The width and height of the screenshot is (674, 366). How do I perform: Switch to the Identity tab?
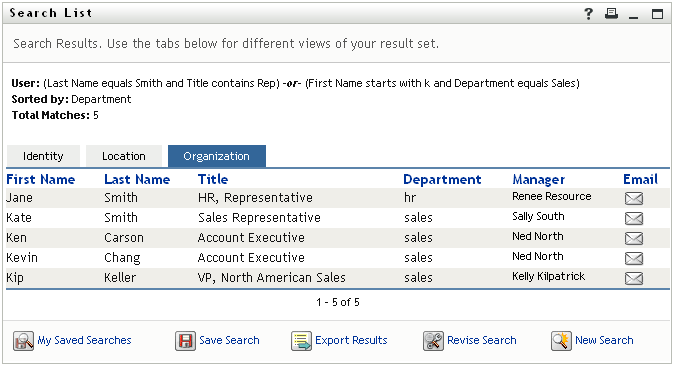coord(43,156)
